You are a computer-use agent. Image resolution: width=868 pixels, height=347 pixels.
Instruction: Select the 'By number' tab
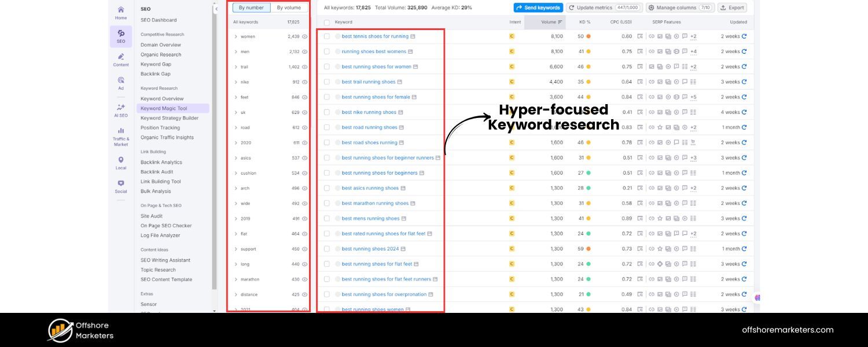click(x=251, y=8)
